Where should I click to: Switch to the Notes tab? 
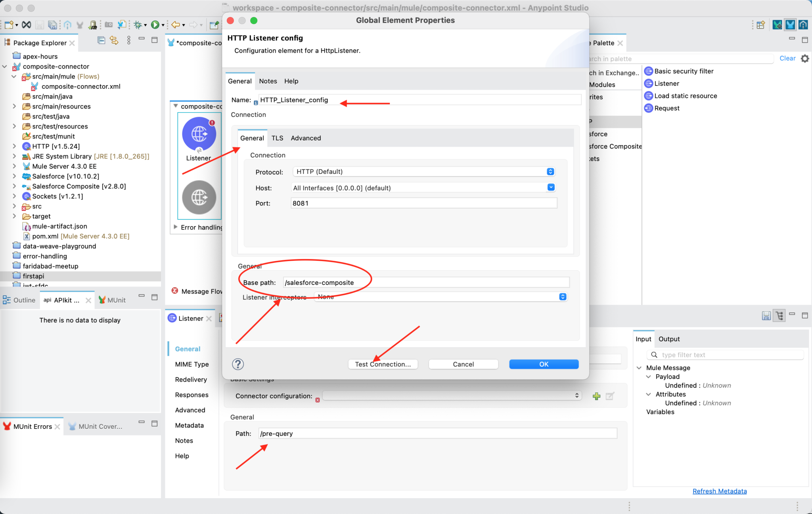(268, 81)
